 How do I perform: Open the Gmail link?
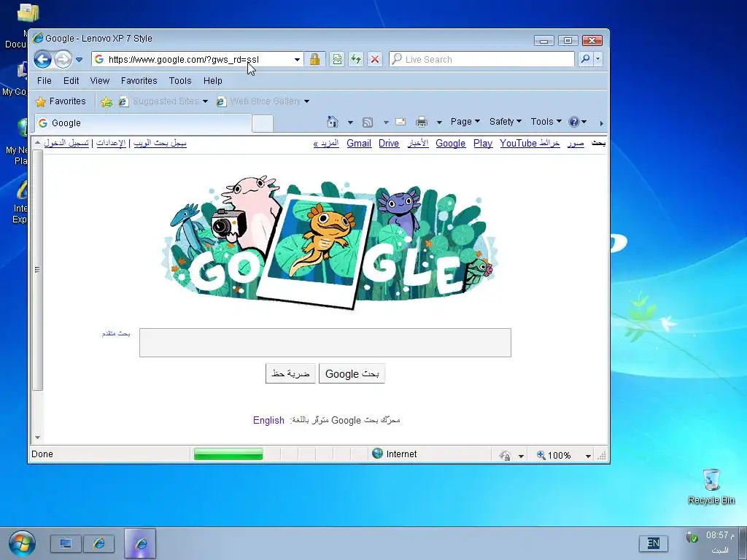click(359, 144)
